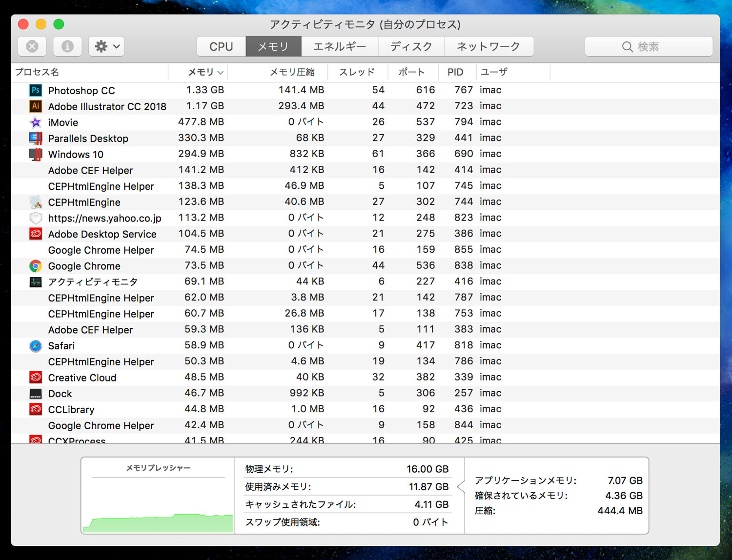Click the Creative Cloud icon
The height and width of the screenshot is (560, 732).
click(x=36, y=378)
